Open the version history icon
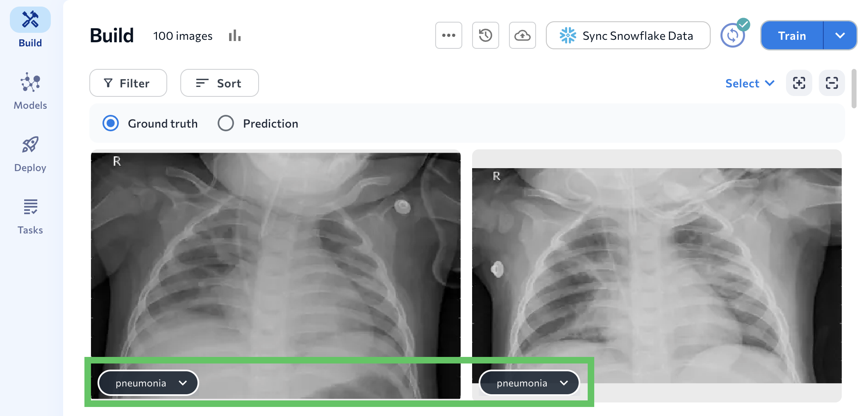This screenshot has height=416, width=868. tap(485, 35)
